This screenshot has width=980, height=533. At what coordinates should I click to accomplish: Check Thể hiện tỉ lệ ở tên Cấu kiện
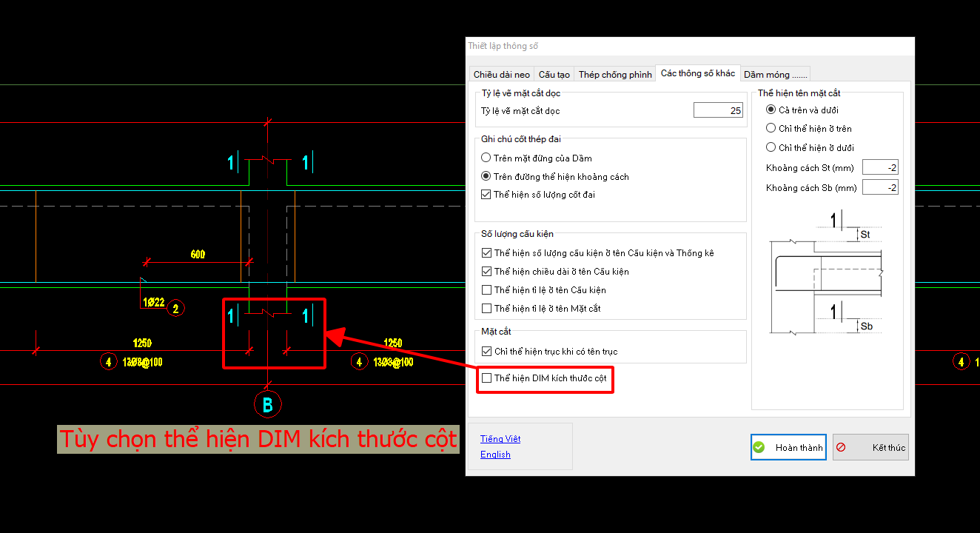487,290
